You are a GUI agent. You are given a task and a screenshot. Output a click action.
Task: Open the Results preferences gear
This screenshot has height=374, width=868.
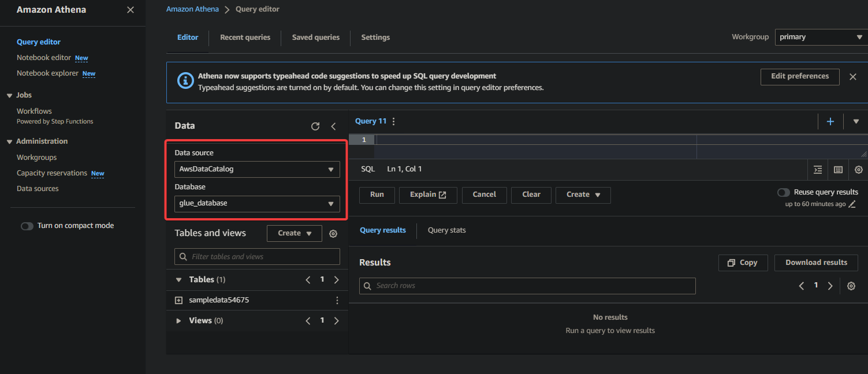851,286
